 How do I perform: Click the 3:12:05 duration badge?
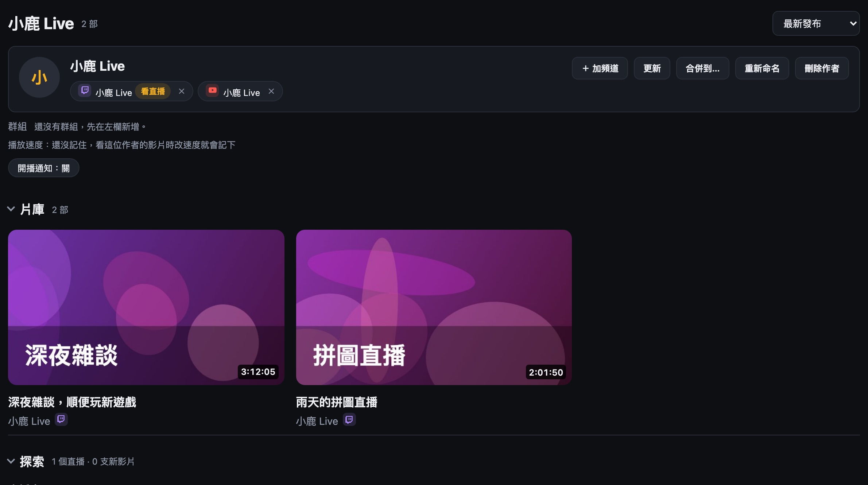pos(258,372)
